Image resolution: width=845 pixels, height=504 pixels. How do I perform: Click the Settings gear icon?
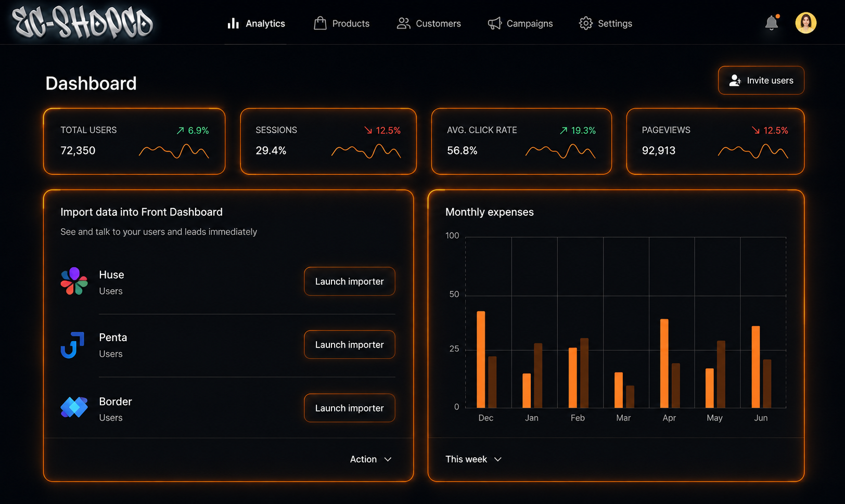coord(586,23)
